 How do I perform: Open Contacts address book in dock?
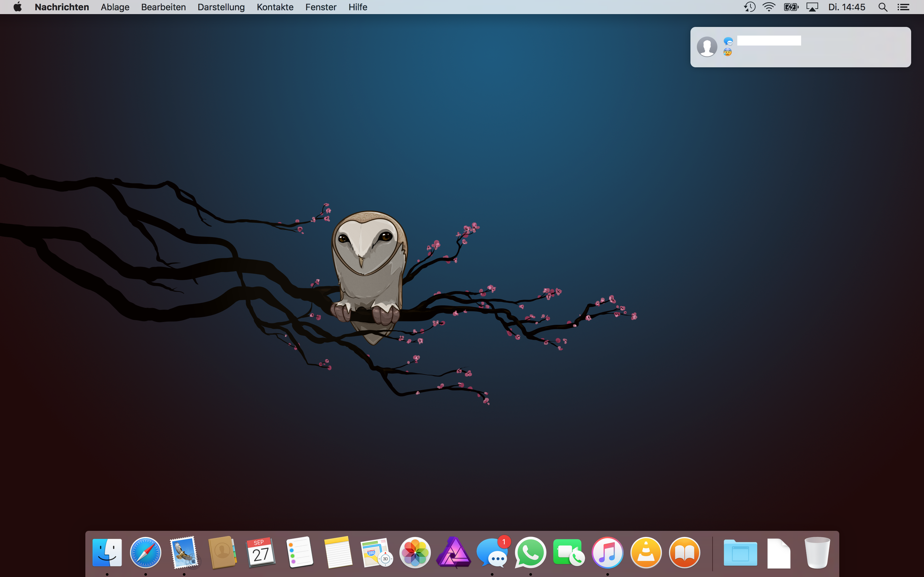tap(222, 553)
